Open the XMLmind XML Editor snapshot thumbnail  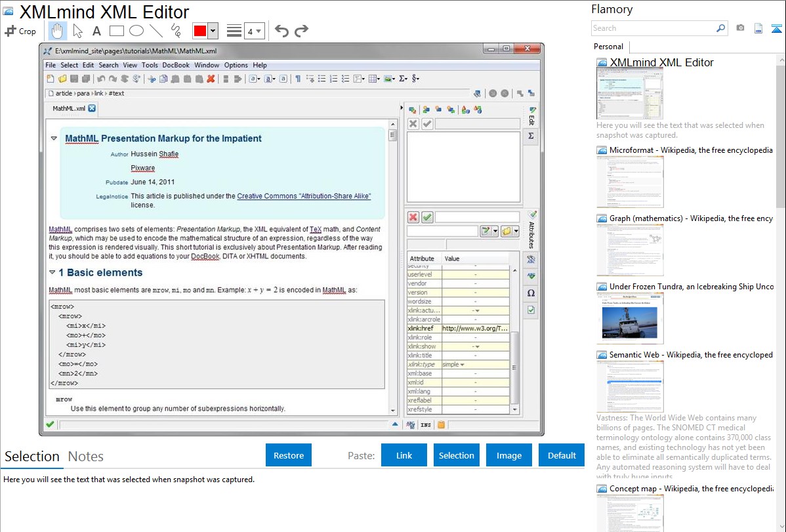pos(630,94)
